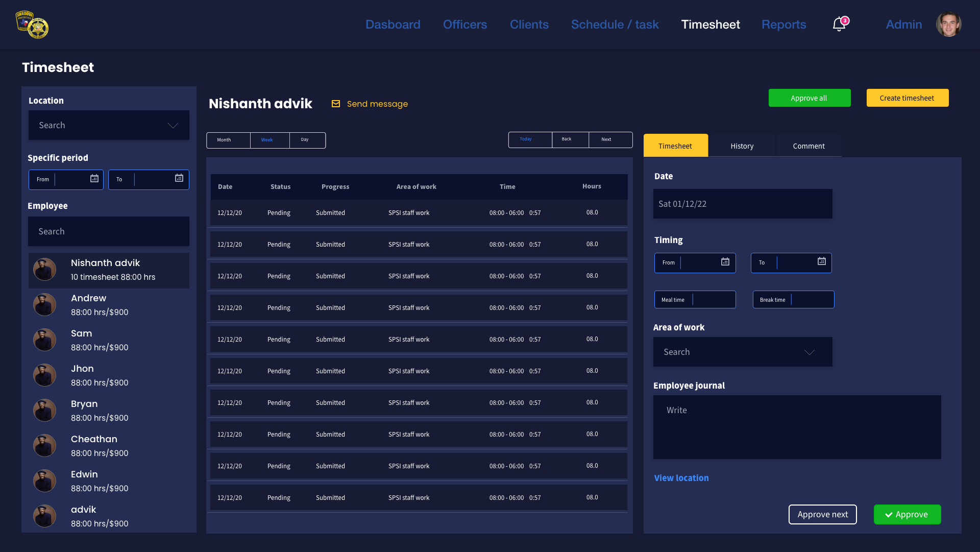The image size is (980, 552).
Task: Go to Reports in the navigation
Action: tap(783, 25)
